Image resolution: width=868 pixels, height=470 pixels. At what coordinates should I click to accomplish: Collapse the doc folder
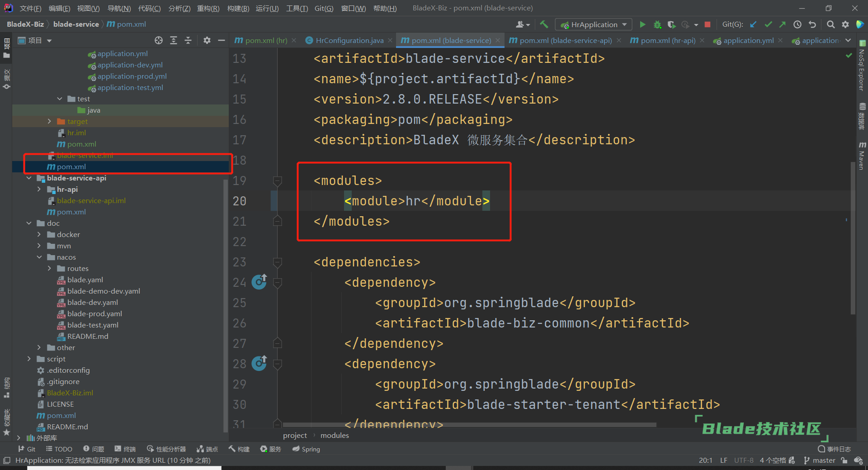tap(29, 223)
